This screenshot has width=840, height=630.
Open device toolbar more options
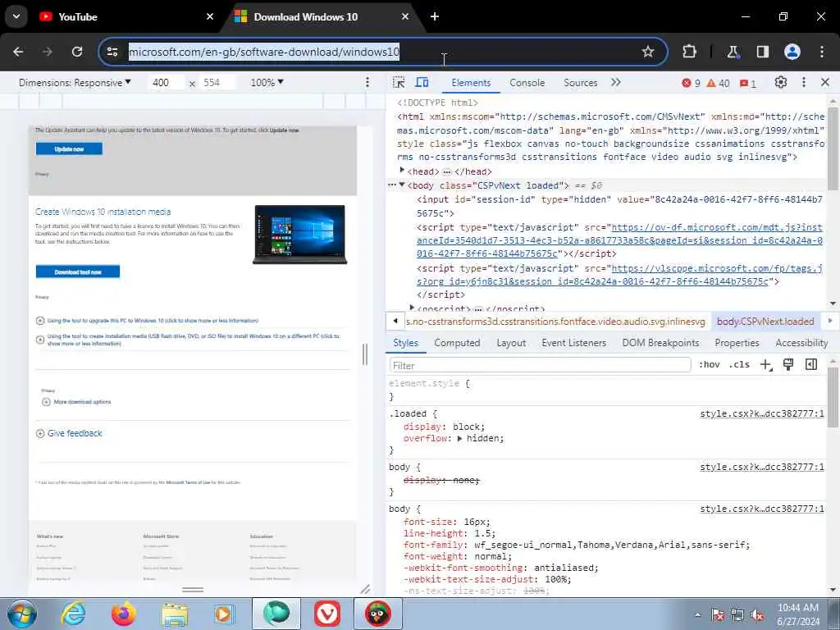point(367,83)
